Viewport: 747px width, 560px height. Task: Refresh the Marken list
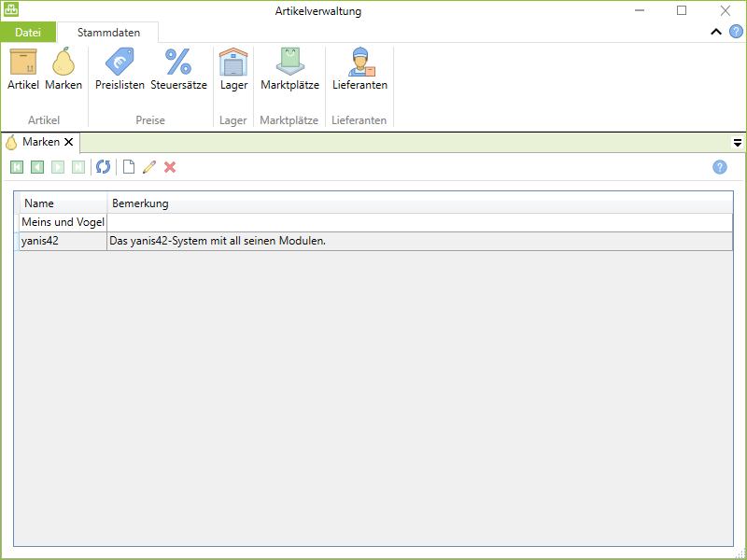pos(104,167)
